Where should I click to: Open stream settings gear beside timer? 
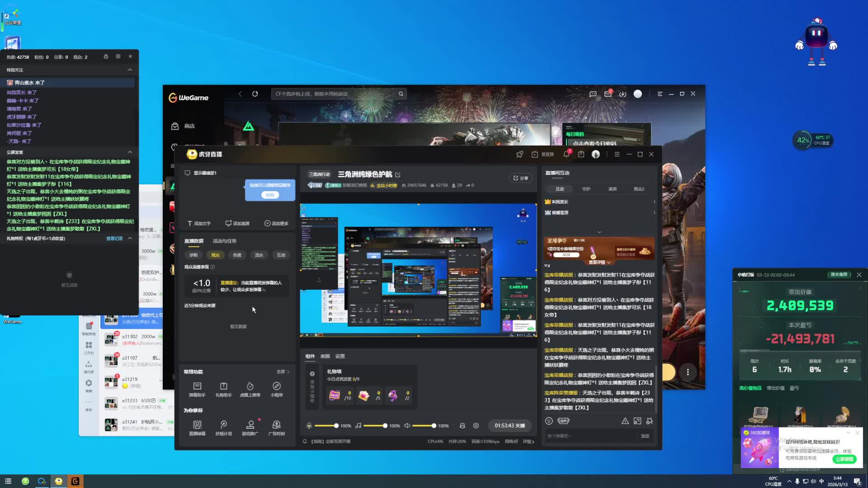point(476,426)
